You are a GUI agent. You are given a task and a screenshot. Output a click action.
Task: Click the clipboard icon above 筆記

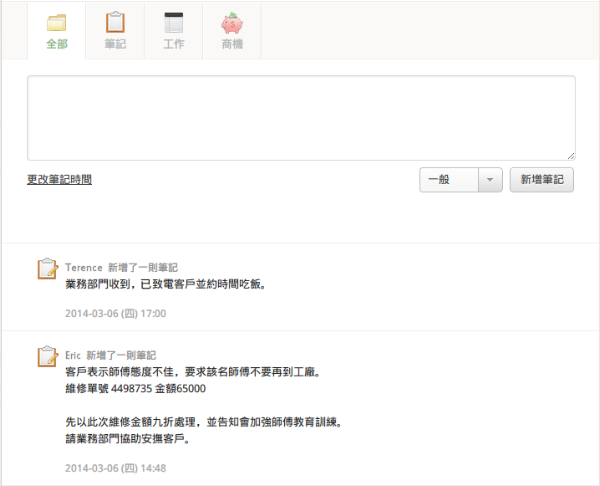(115, 22)
